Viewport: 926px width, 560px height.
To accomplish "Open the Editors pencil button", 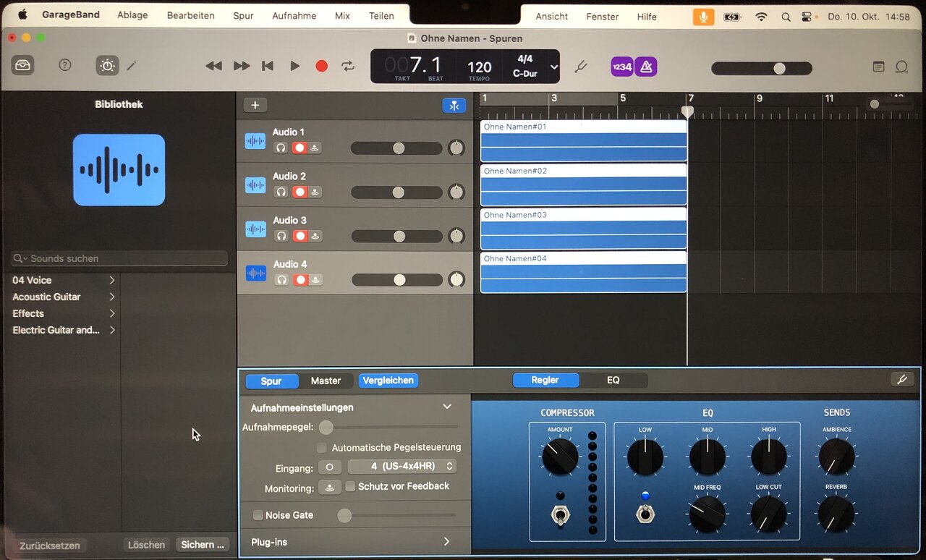I will pyautogui.click(x=132, y=66).
